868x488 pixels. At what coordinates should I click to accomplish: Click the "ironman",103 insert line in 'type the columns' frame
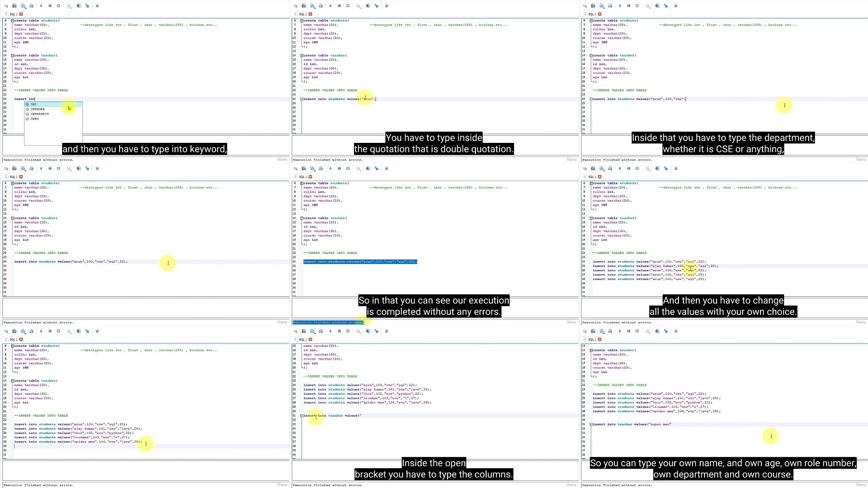point(361,398)
